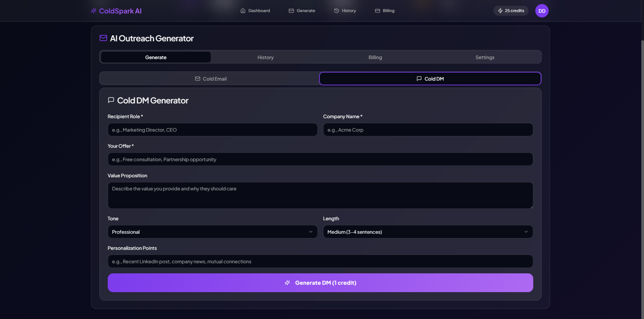The width and height of the screenshot is (644, 319).
Task: Click the Cold DM Generator heading text
Action: pos(153,100)
